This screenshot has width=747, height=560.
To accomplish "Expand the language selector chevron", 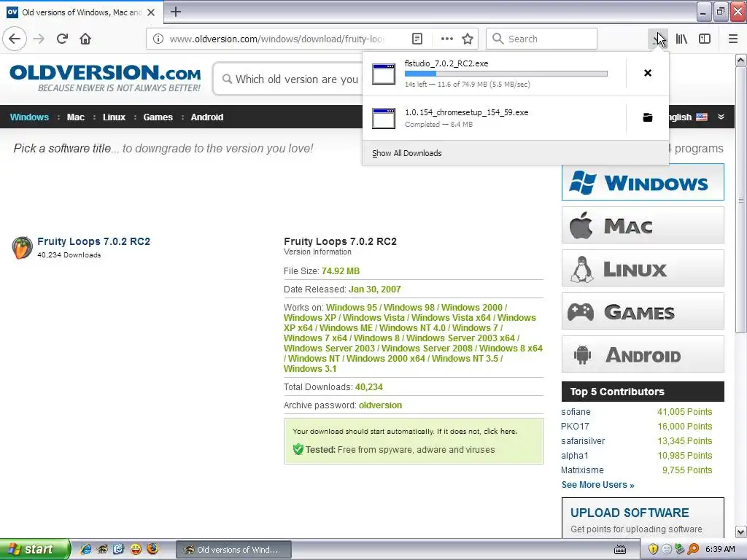I will click(721, 117).
